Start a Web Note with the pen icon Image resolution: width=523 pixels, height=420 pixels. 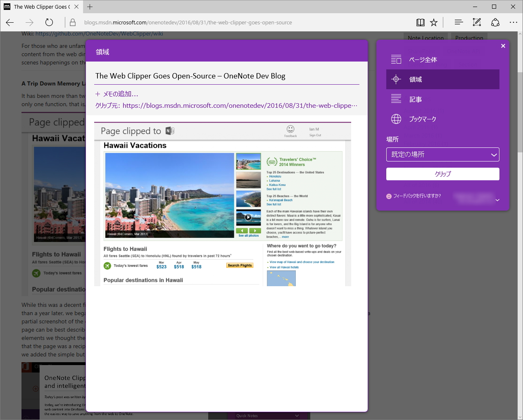pyautogui.click(x=476, y=22)
